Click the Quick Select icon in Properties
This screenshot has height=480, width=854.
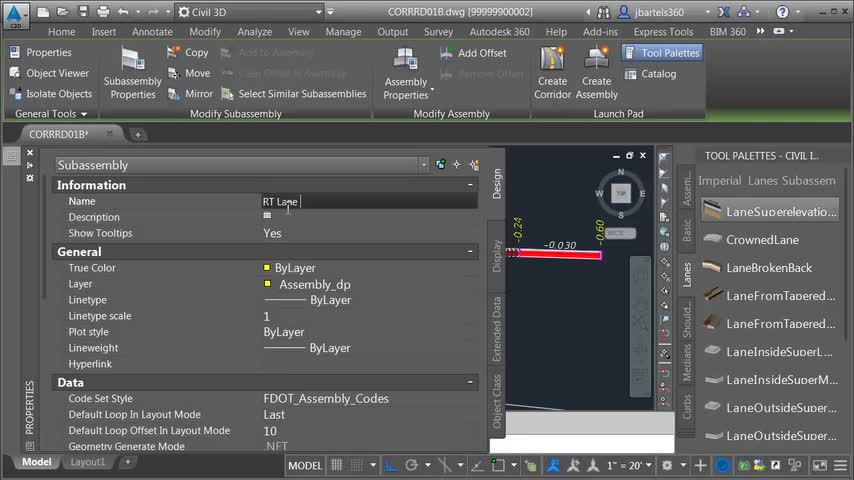tap(473, 165)
